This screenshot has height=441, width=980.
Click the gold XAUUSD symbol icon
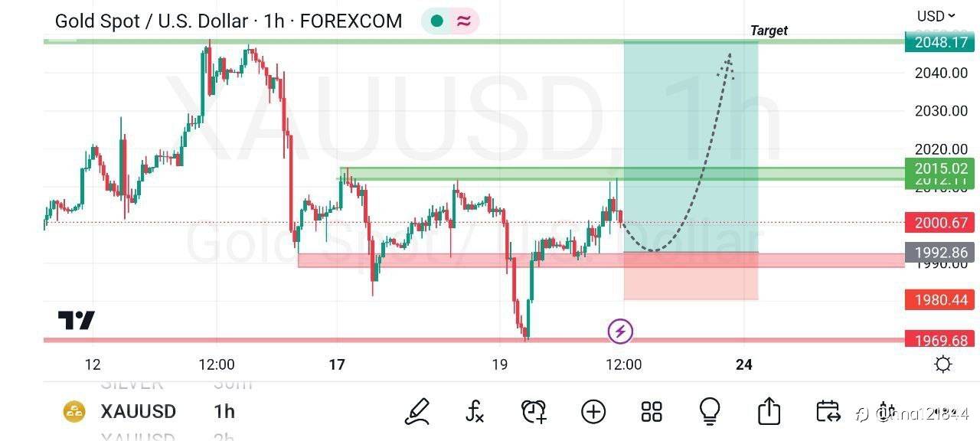click(74, 412)
